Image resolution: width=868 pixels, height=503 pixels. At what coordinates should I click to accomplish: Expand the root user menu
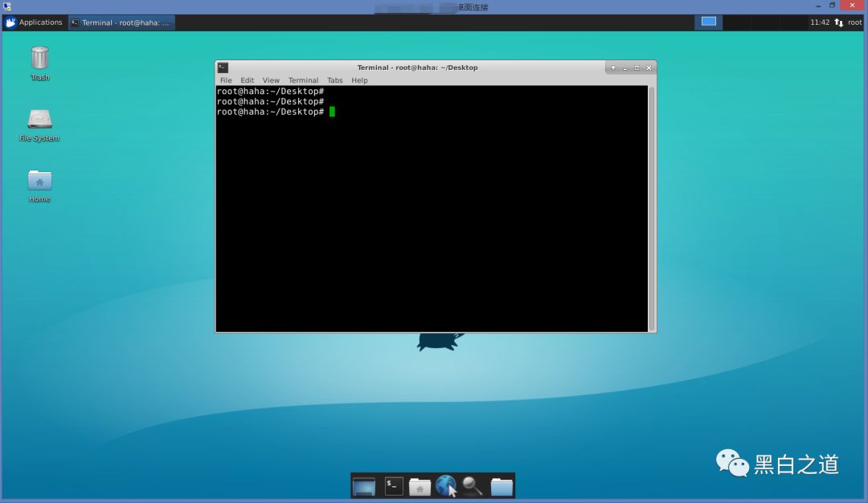point(854,22)
